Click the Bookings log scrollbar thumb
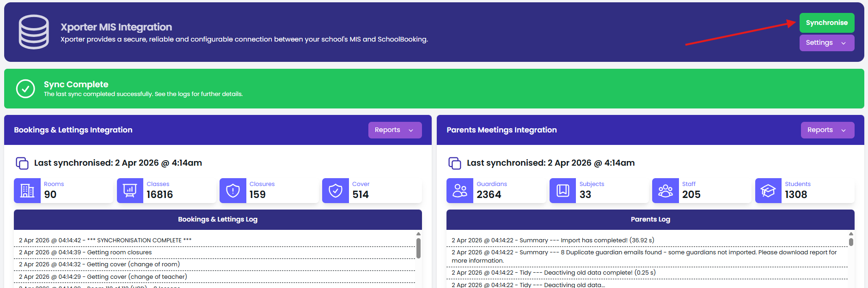 [418, 248]
